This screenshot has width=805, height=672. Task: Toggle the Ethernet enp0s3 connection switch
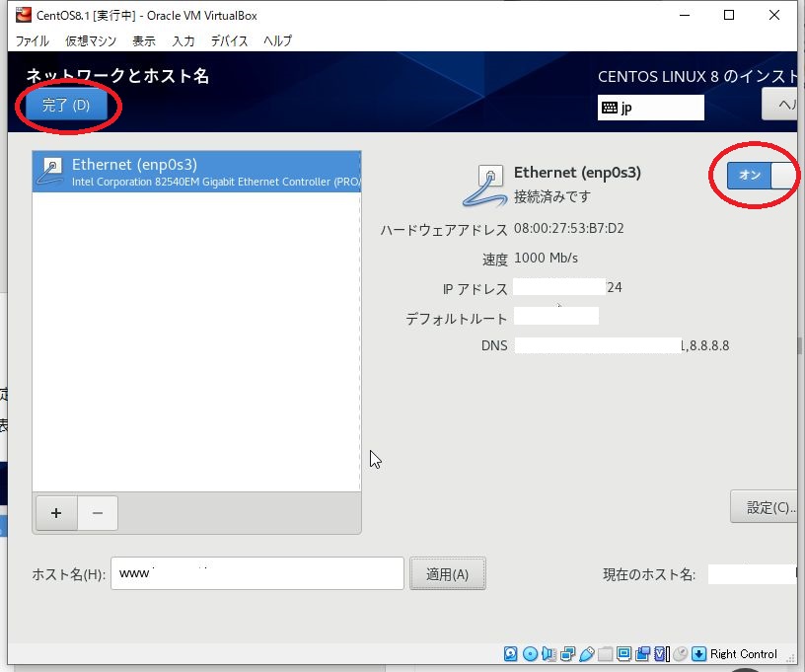[x=761, y=175]
